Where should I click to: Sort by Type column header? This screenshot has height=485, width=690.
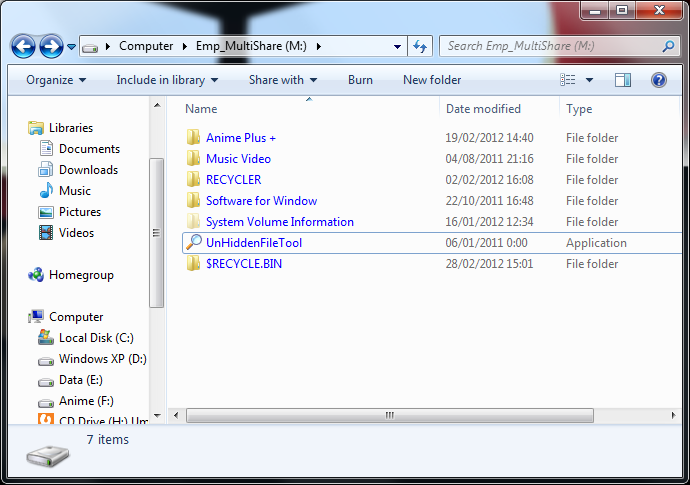pos(579,109)
